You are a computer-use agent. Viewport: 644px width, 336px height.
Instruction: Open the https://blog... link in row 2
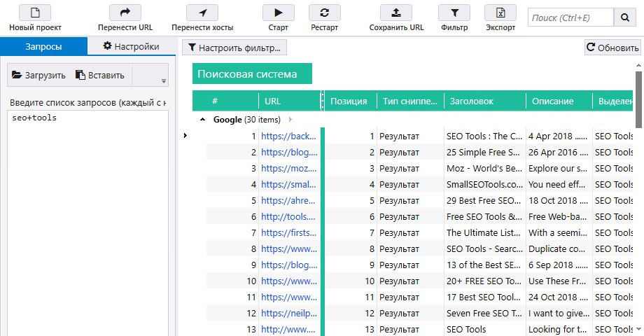click(289, 152)
